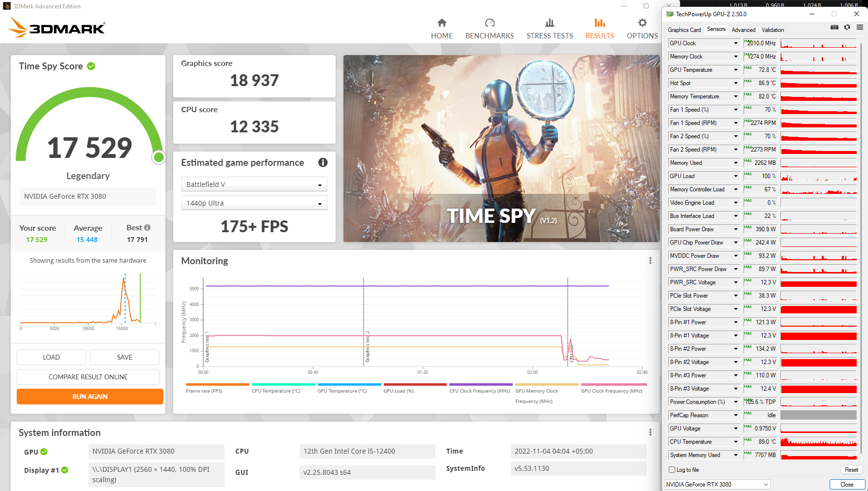The height and width of the screenshot is (491, 868).
Task: Open the Hot Spot sensor dropdown
Action: pyautogui.click(x=736, y=83)
